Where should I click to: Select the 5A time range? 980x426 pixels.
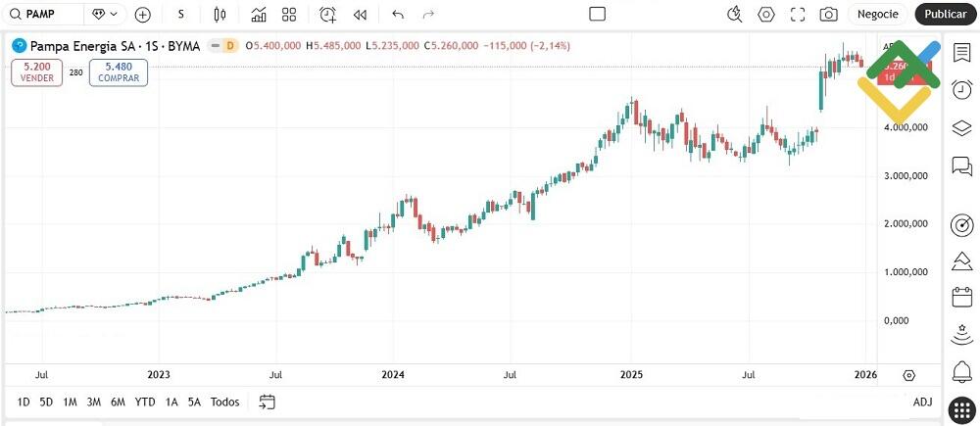point(194,402)
